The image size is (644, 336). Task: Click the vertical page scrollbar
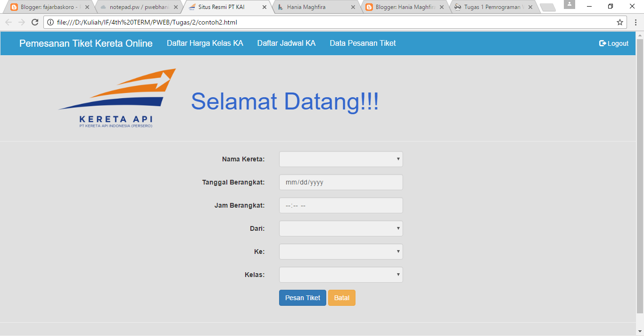click(x=640, y=176)
